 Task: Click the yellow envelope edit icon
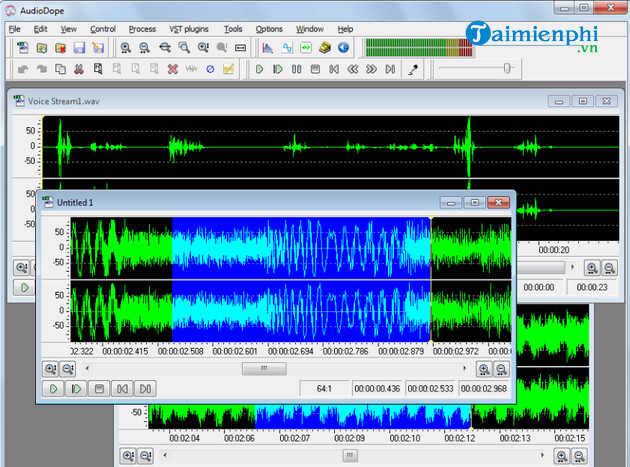[229, 69]
